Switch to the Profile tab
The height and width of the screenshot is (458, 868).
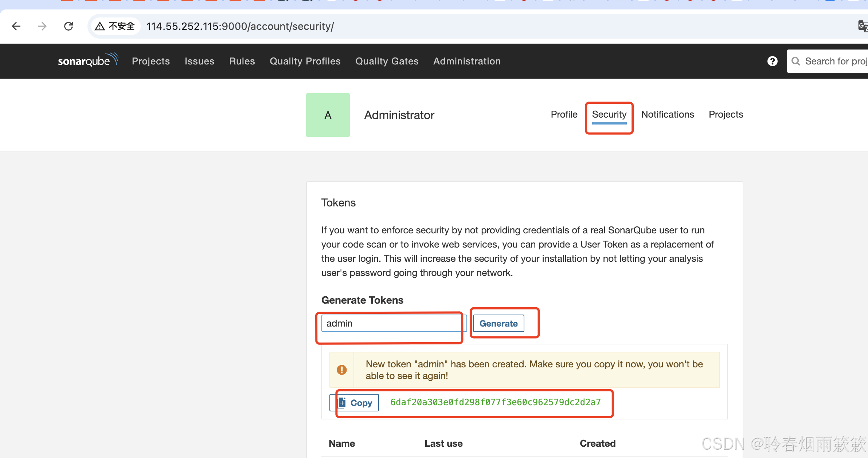[564, 114]
